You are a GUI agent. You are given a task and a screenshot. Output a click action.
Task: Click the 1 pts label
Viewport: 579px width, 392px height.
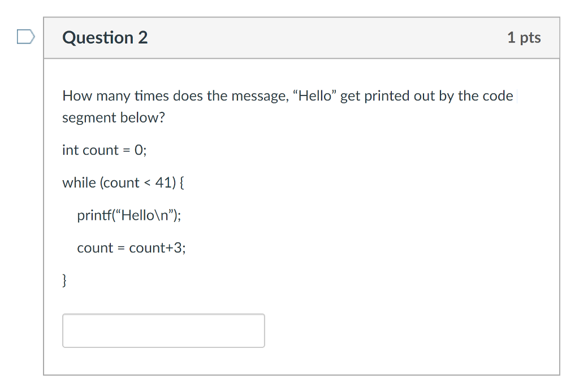(x=524, y=37)
